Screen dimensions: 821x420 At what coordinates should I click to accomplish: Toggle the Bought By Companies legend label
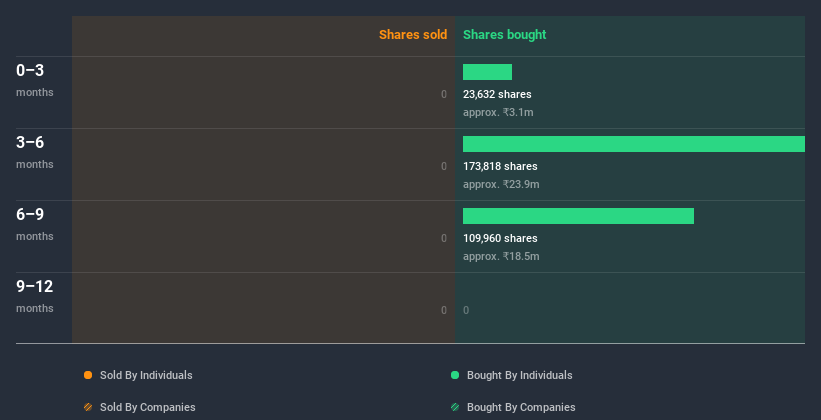point(521,407)
